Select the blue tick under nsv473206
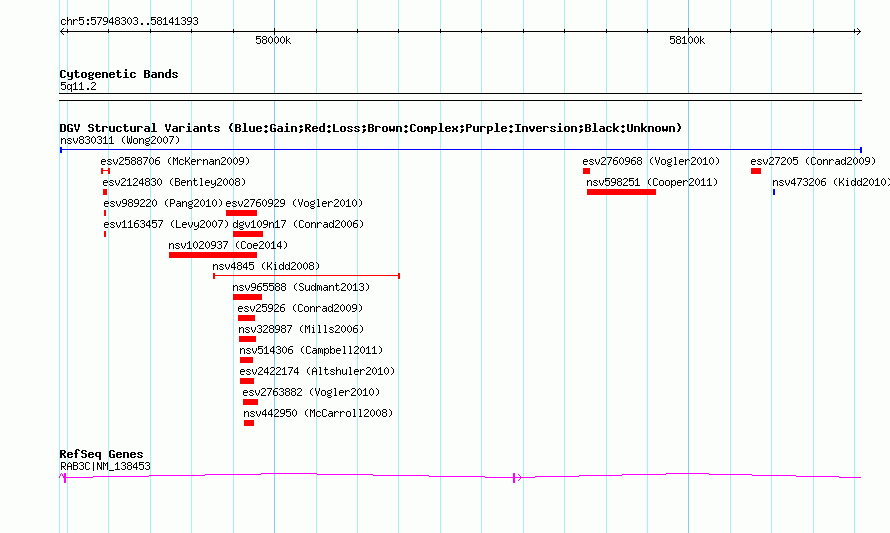The image size is (890, 533). 774,192
